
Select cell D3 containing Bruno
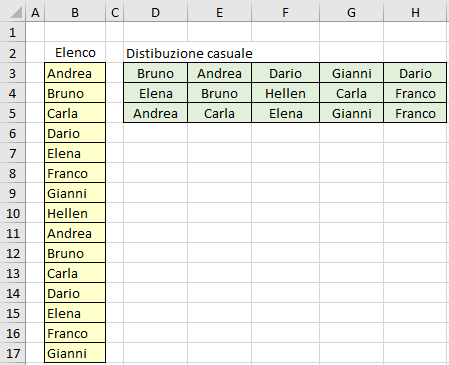coord(155,73)
